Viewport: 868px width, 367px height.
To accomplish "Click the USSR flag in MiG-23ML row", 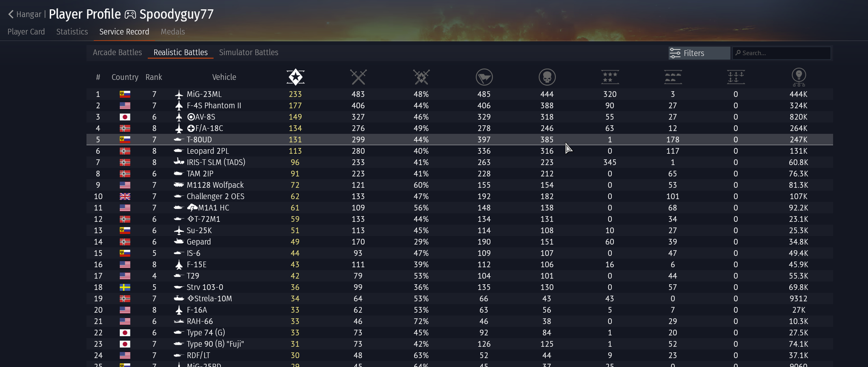I will pos(125,94).
